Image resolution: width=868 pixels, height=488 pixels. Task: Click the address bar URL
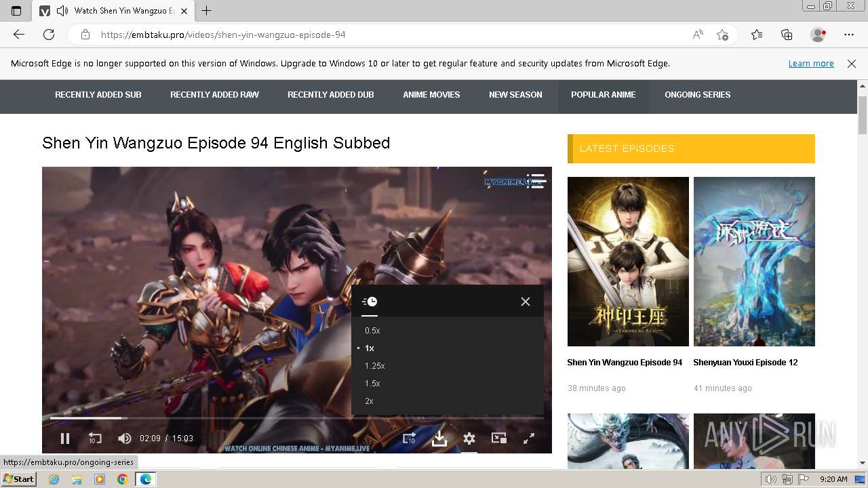(x=223, y=35)
